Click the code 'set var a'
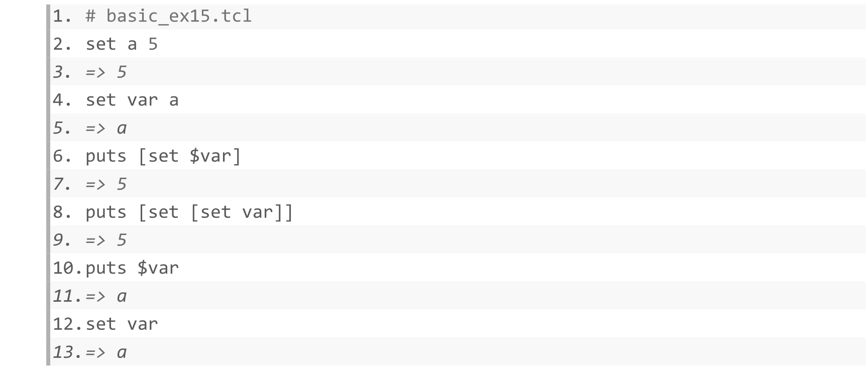Image resolution: width=868 pixels, height=374 pixels. coord(132,100)
